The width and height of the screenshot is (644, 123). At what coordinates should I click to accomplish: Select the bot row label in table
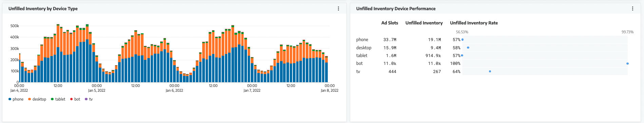click(359, 64)
